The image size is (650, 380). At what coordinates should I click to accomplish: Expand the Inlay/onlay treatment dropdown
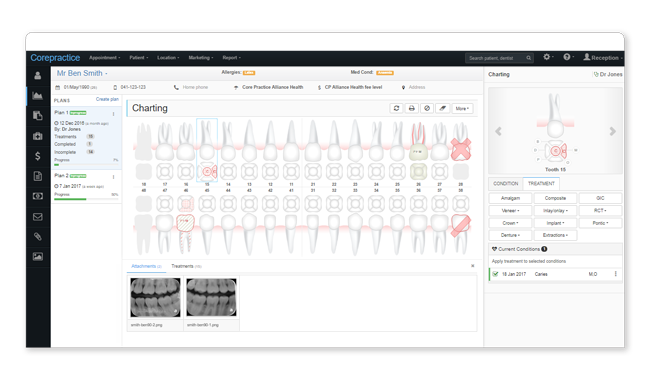tap(555, 211)
